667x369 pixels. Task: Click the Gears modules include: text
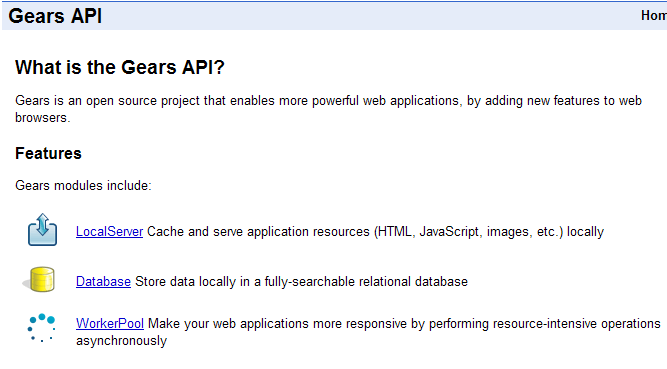83,186
